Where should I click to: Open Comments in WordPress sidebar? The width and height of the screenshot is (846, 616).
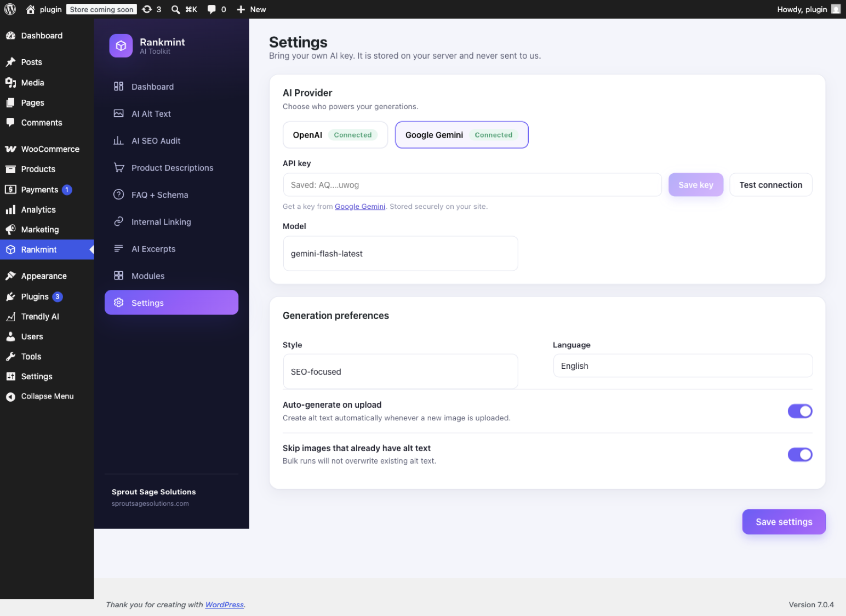tap(47, 123)
